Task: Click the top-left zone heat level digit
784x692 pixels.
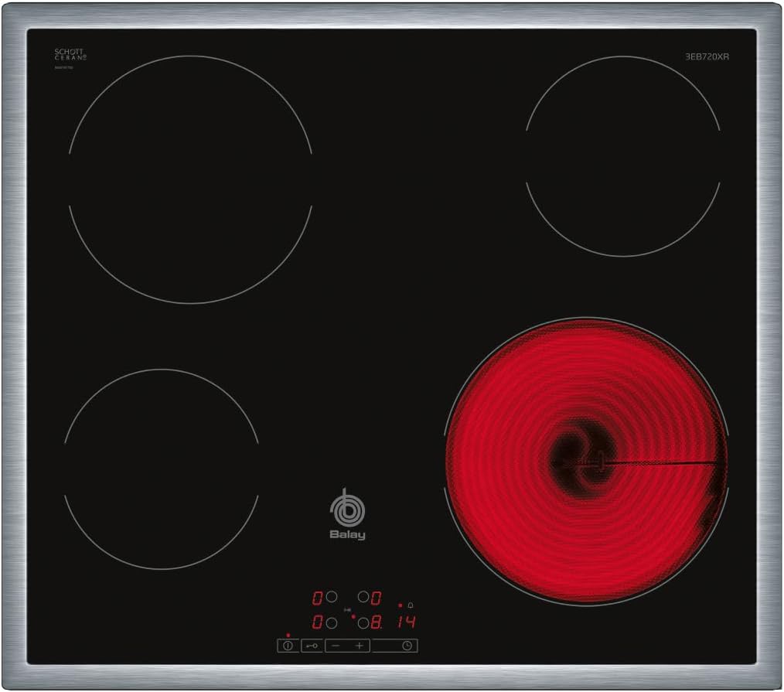Action: [x=317, y=598]
